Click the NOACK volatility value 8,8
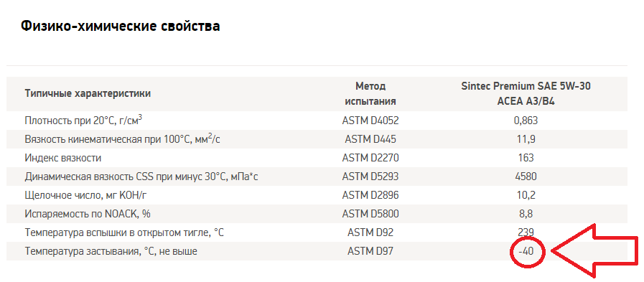Screen dimensions: 644x282 click(x=526, y=214)
